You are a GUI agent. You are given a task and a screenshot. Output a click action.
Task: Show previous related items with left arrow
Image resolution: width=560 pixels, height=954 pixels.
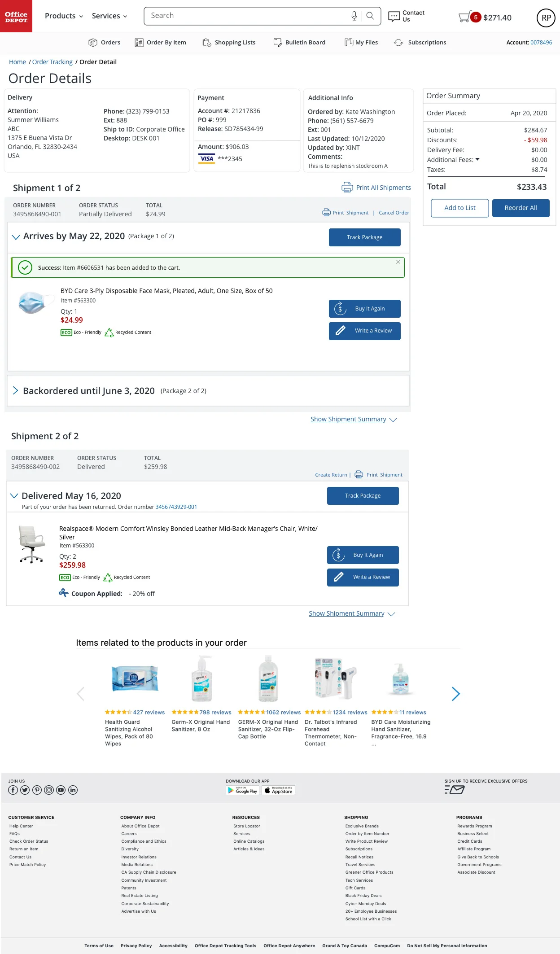(x=81, y=694)
